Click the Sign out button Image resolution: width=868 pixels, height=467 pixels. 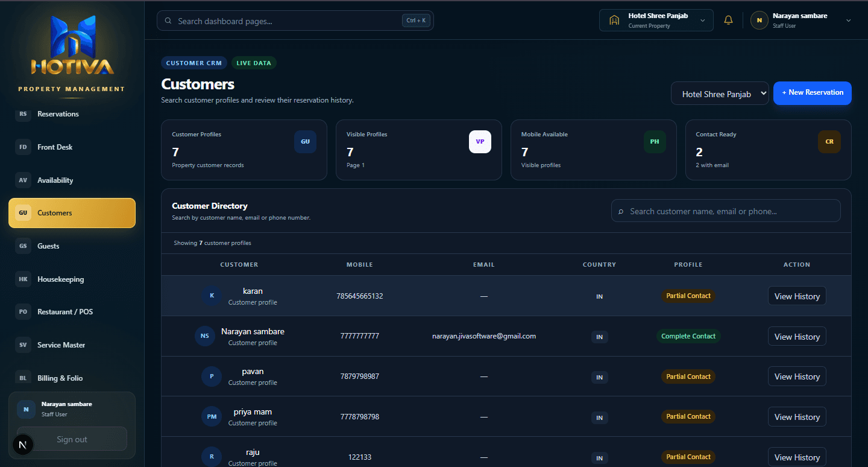pyautogui.click(x=72, y=439)
